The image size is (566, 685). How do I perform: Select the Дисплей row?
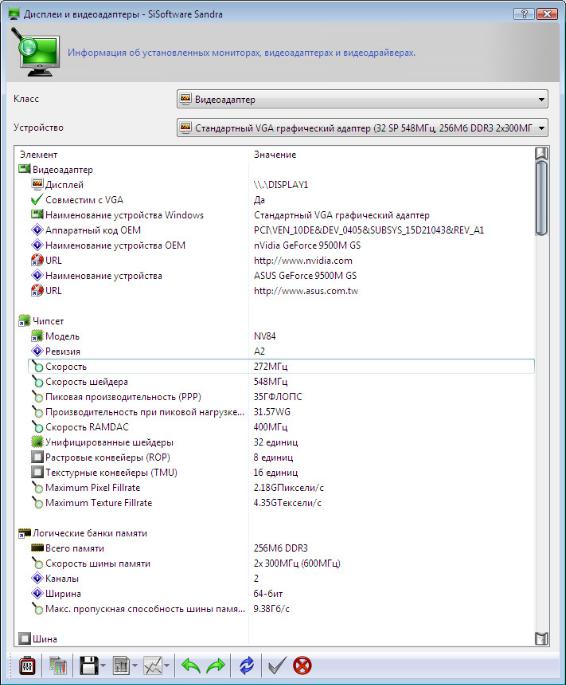[282, 185]
